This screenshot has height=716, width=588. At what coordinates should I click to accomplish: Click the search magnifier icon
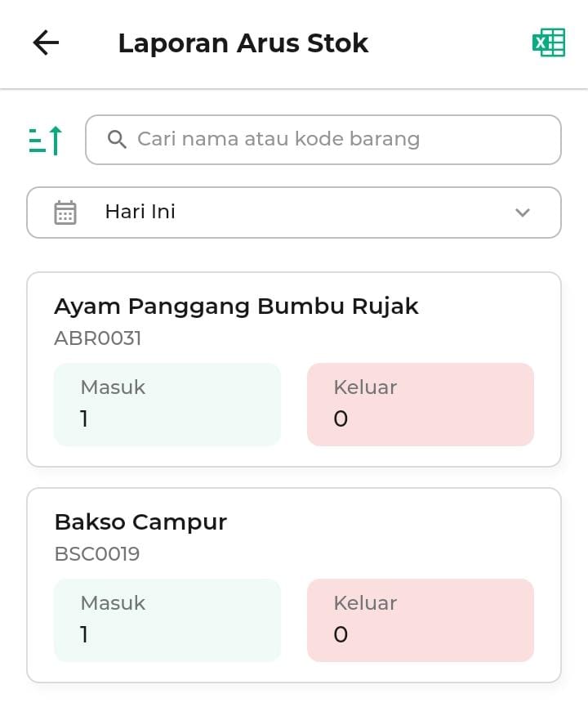point(117,139)
